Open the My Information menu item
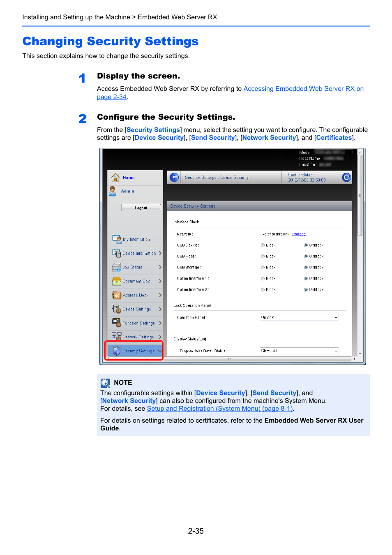The image size is (392, 555). [x=135, y=239]
